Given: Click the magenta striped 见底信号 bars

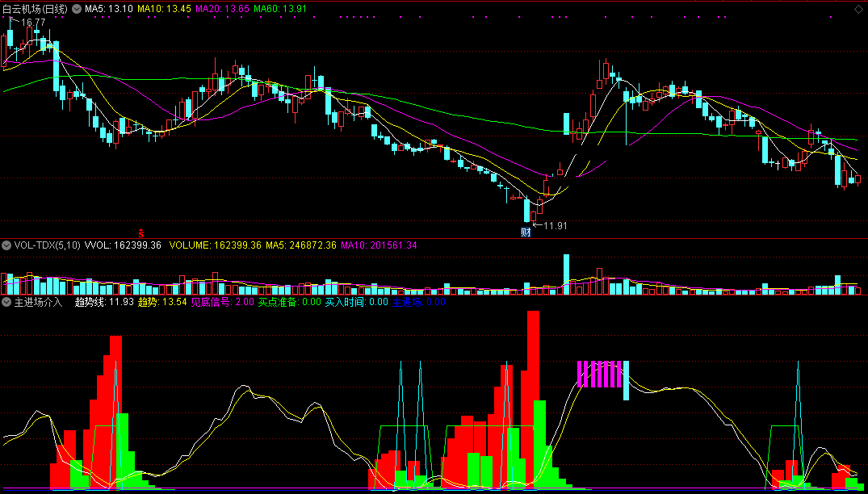Looking at the screenshot, I should (600, 374).
